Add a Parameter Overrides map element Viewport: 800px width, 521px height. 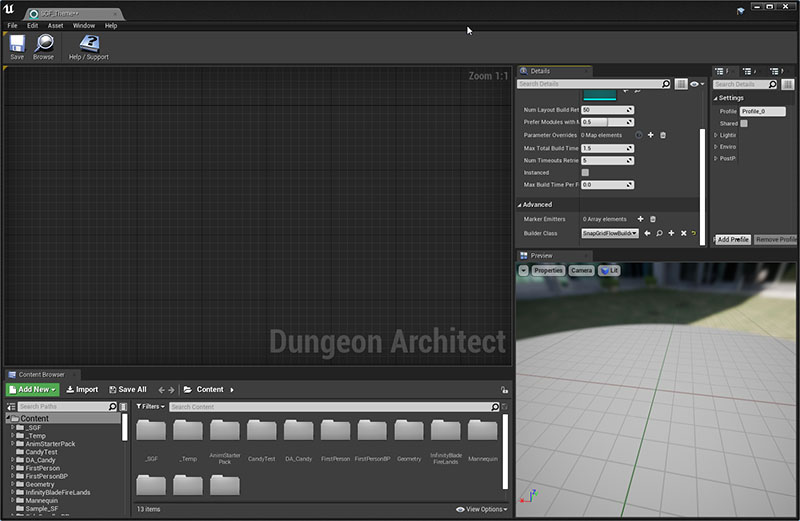pos(651,135)
